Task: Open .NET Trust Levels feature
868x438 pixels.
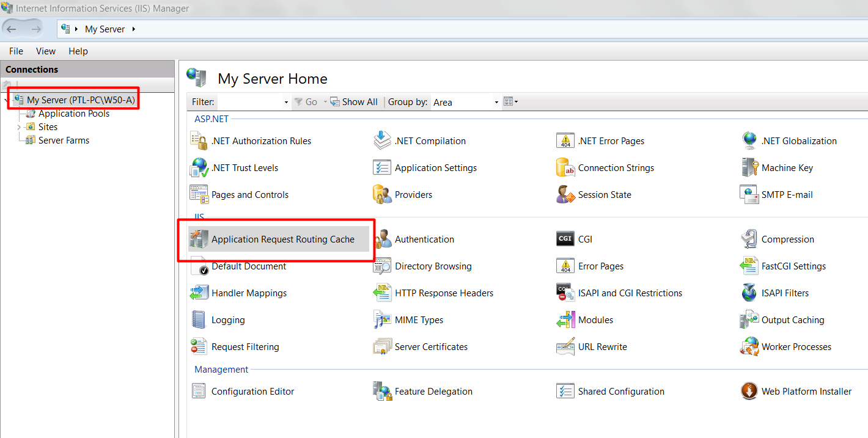Action: 235,168
